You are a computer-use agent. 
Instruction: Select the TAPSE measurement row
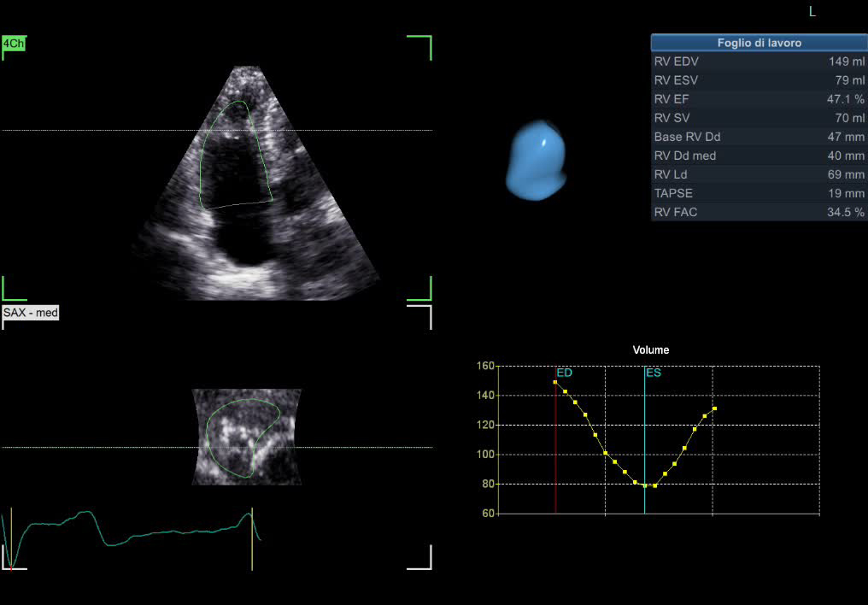[x=759, y=193]
